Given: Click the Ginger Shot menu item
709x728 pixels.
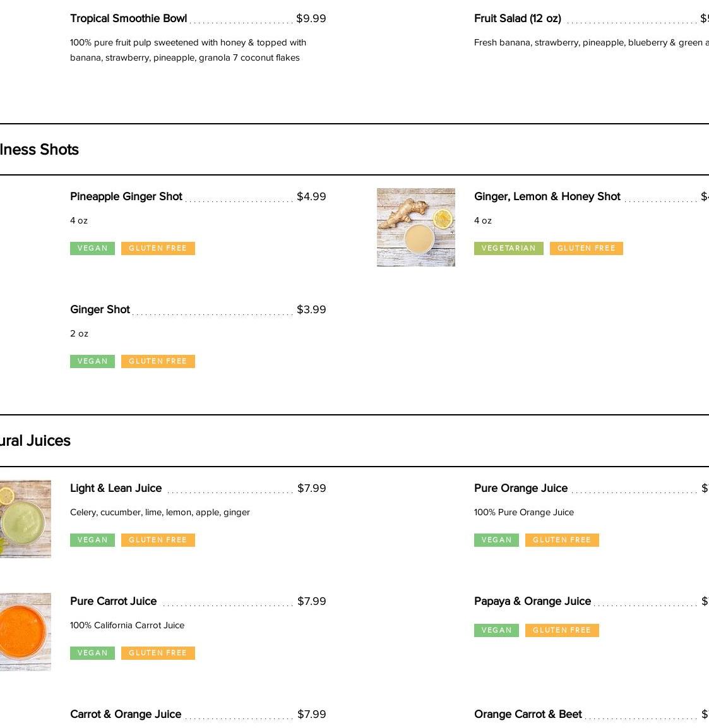Looking at the screenshot, I should click(100, 309).
